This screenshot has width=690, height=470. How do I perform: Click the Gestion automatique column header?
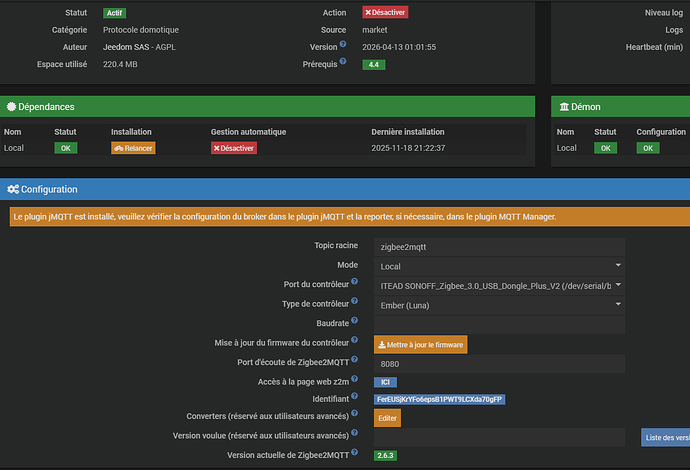[x=248, y=132]
